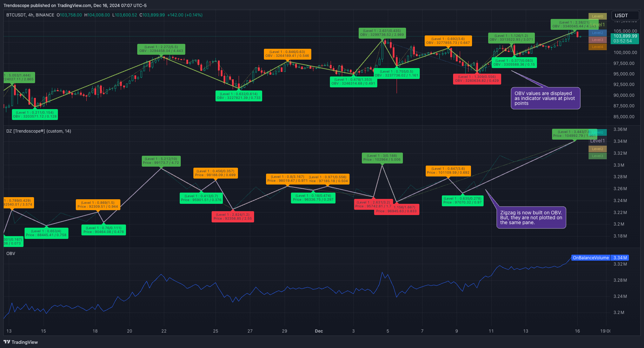This screenshot has height=348, width=644.
Task: Click the OBV pane title
Action: (x=11, y=254)
